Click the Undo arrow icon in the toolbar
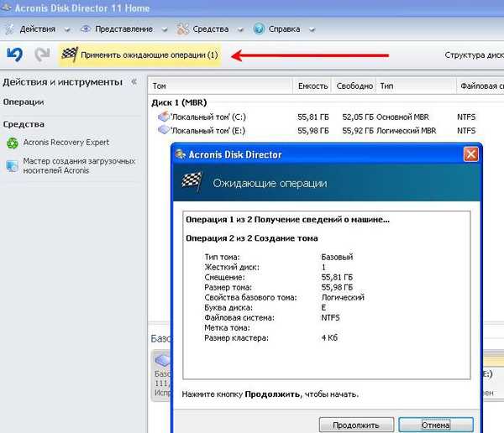This screenshot has height=433, width=504. click(x=14, y=55)
